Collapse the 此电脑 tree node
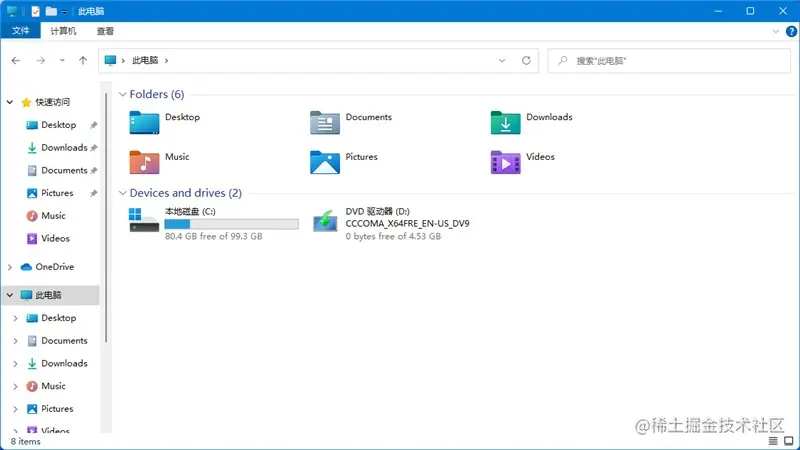This screenshot has width=800, height=450. coord(10,295)
